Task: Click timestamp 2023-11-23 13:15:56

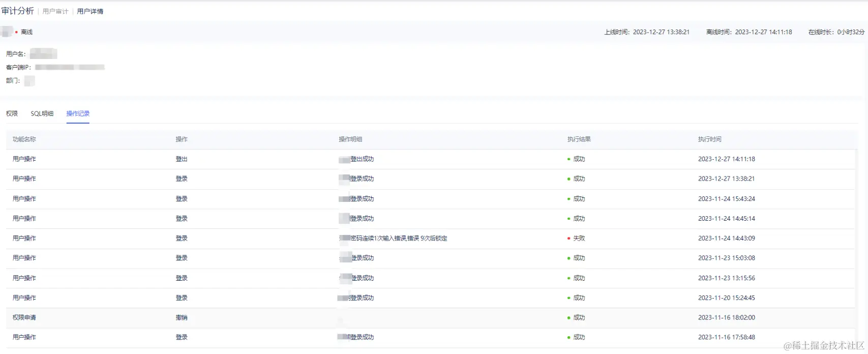Action: click(x=727, y=278)
